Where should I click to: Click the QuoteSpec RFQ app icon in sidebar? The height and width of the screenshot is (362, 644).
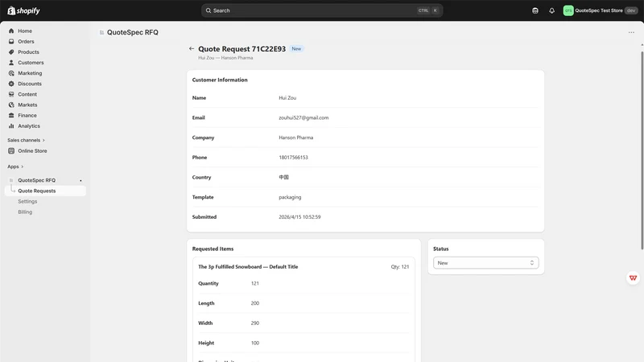[11, 180]
